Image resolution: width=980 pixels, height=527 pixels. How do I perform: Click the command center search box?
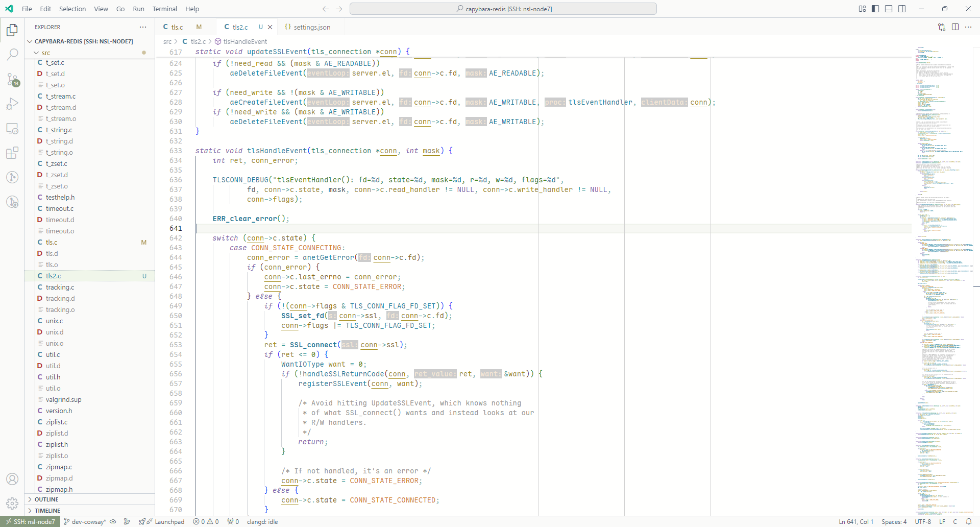coord(503,9)
